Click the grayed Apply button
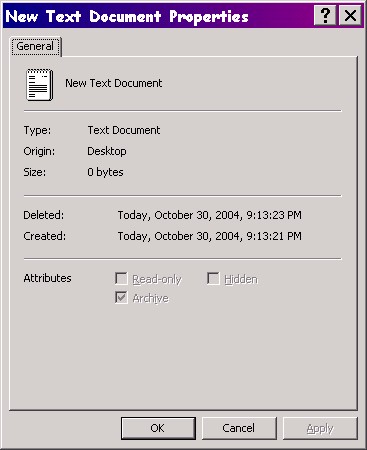 (320, 428)
